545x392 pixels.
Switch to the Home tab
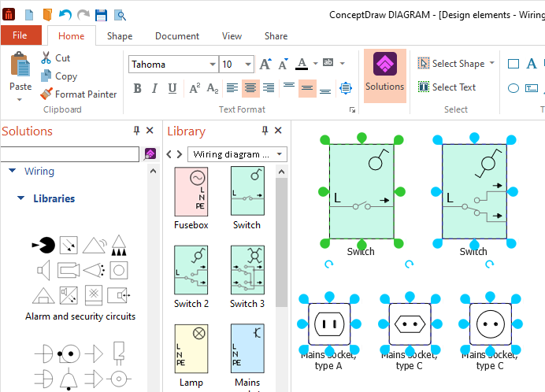pos(71,35)
